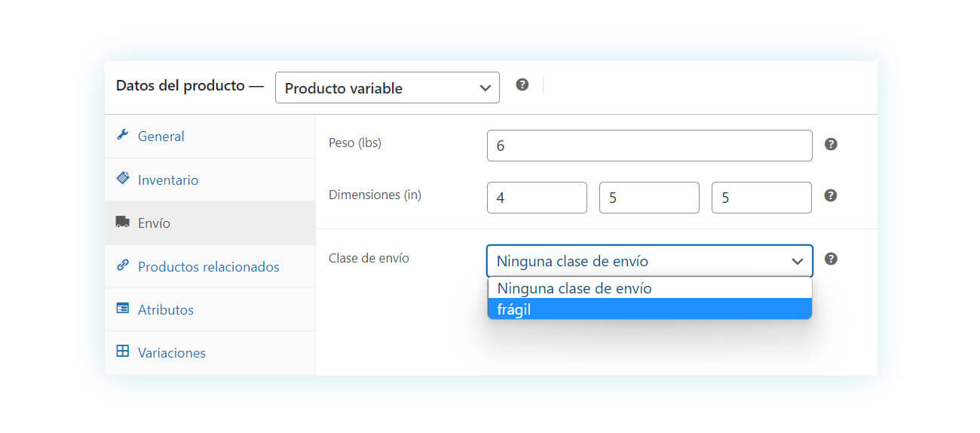Select Ninguna clase de envío list option

point(650,288)
